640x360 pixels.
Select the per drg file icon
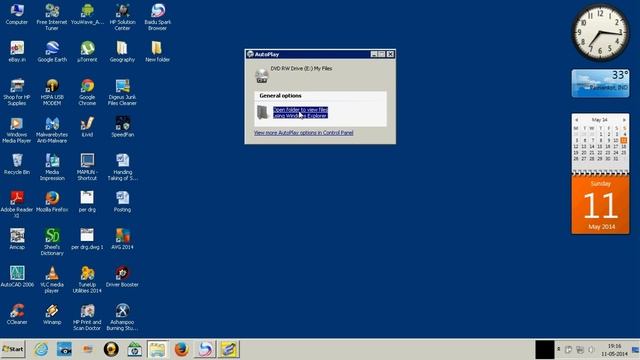(x=87, y=201)
